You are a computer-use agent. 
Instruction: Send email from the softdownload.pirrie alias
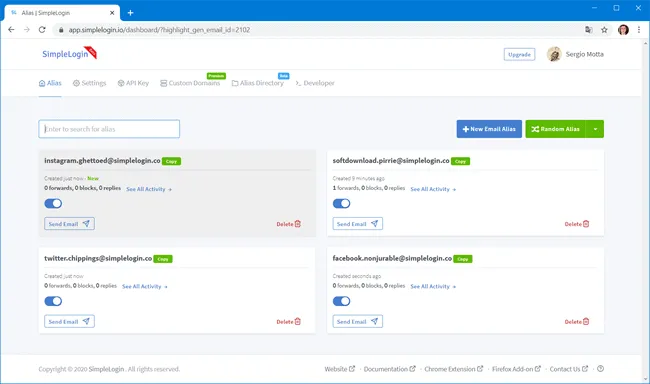(357, 224)
